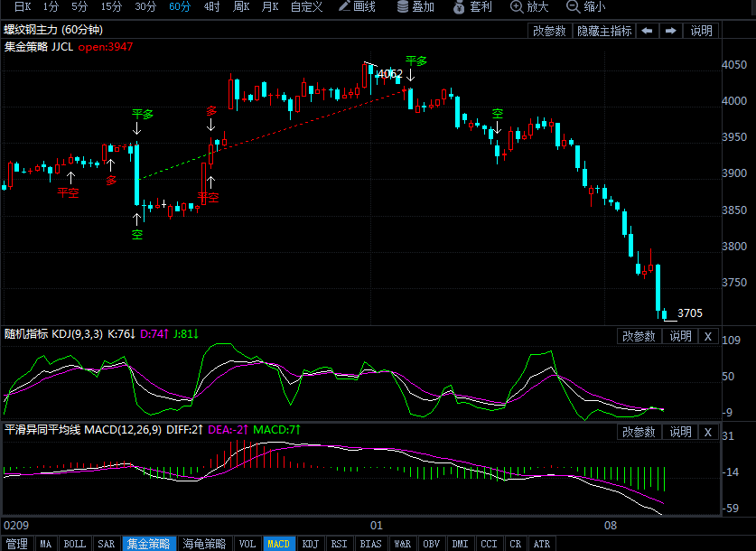
Task: Select the 画线 drawing tool
Action: pyautogui.click(x=357, y=7)
